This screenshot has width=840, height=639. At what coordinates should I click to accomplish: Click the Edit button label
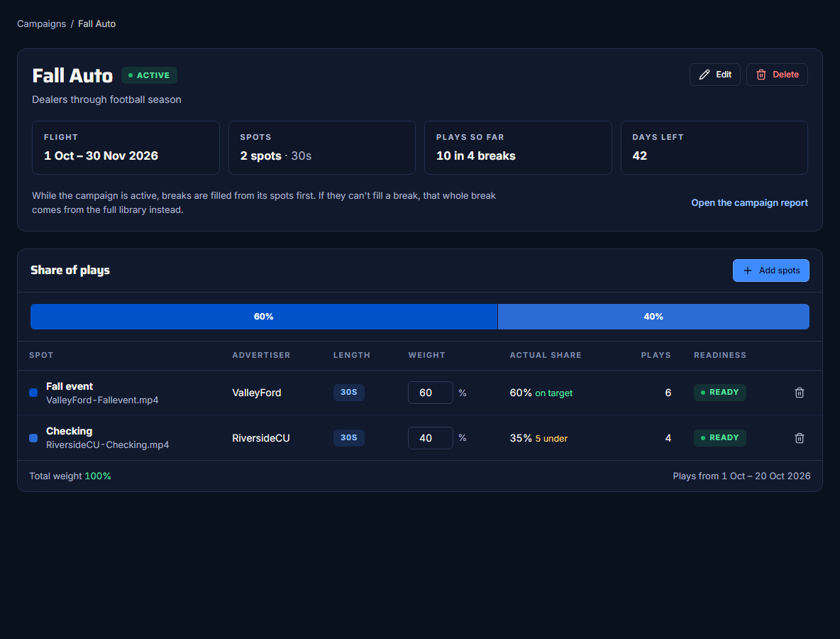point(723,75)
